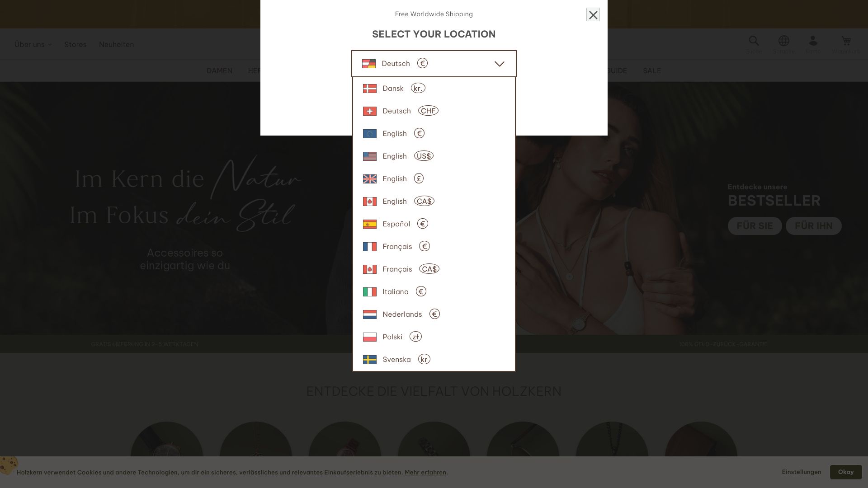The image size is (868, 488).
Task: Click the Italian flag icon
Action: 369,292
